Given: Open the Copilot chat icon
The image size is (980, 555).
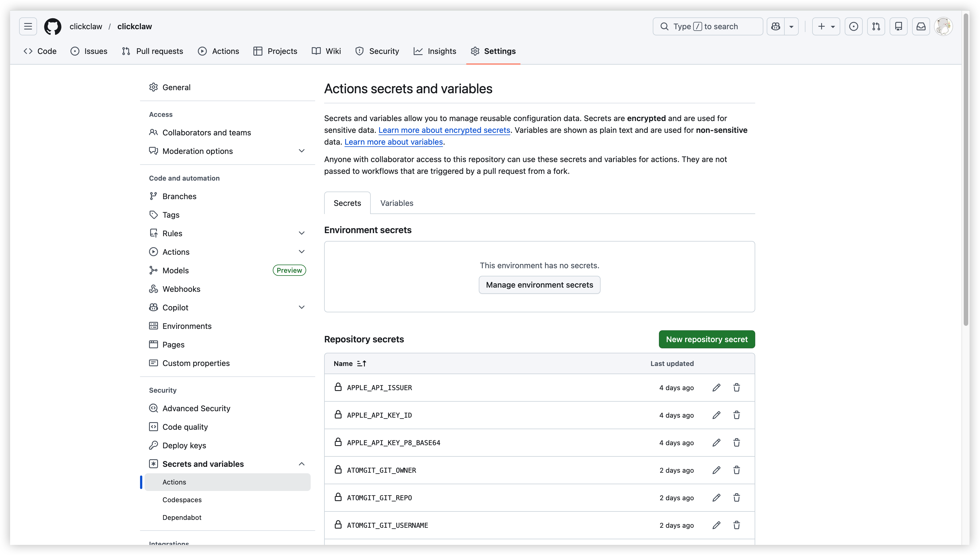Looking at the screenshot, I should (775, 26).
